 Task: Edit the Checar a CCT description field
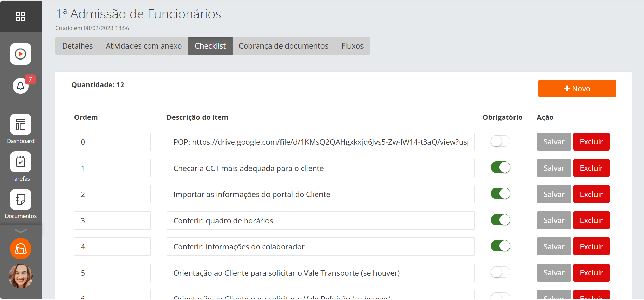(320, 168)
